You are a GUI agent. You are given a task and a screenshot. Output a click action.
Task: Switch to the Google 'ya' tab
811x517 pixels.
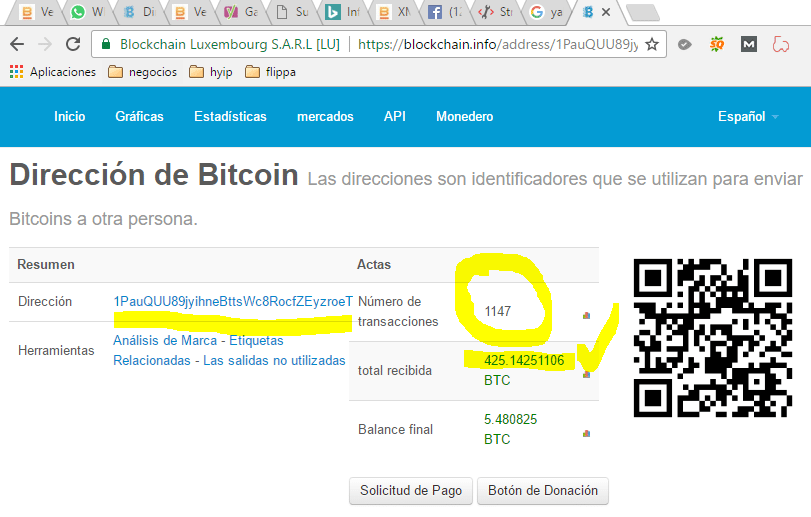coord(546,12)
